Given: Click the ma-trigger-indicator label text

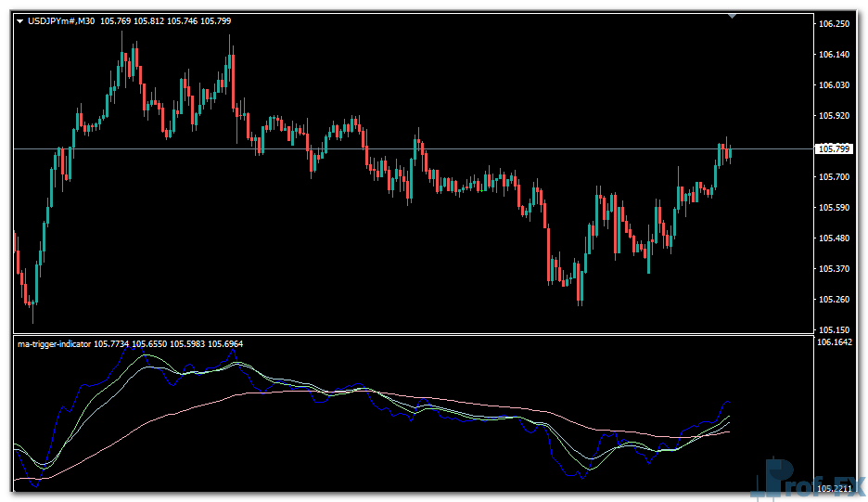Looking at the screenshot, I should point(54,343).
